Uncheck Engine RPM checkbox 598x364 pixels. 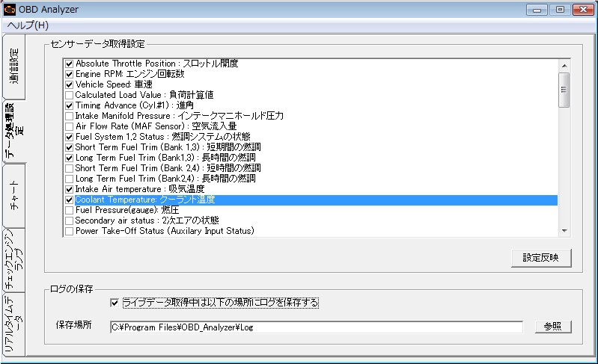point(69,74)
